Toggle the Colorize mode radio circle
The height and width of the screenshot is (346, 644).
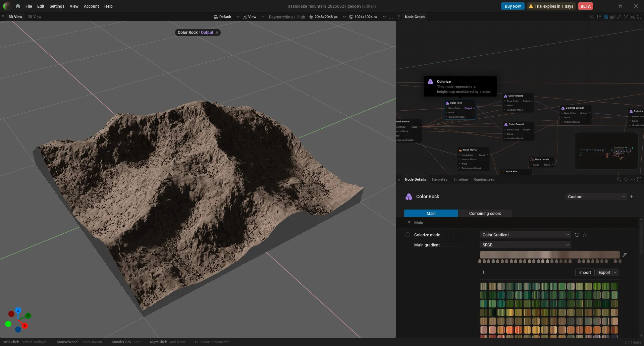pyautogui.click(x=408, y=235)
